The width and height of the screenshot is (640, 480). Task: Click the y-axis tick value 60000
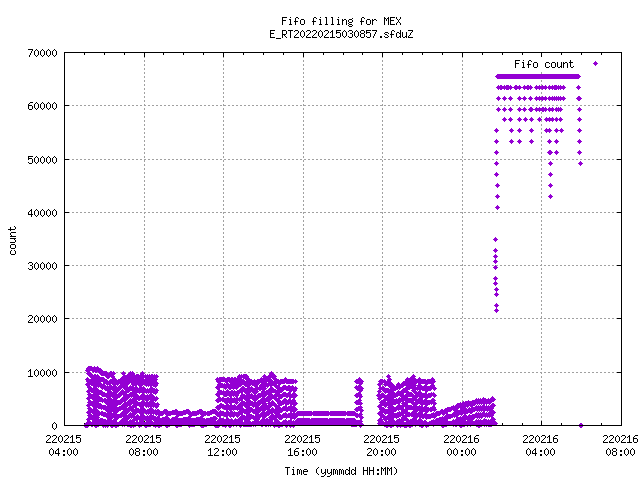[42, 106]
